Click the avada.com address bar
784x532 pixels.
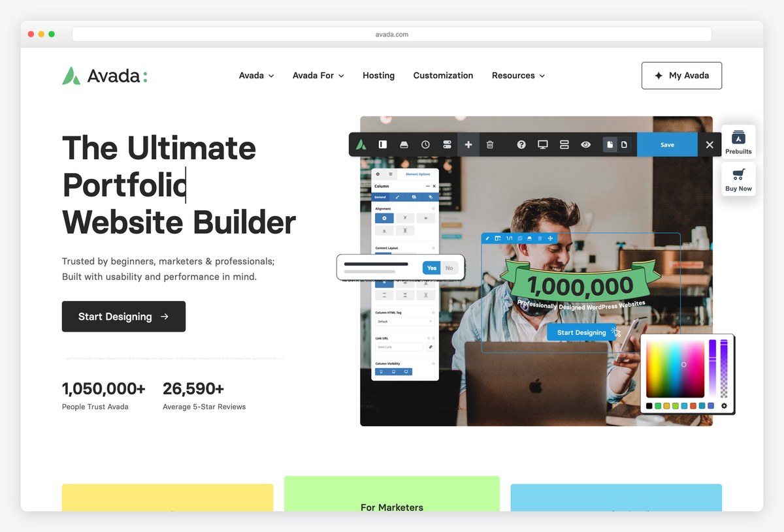click(392, 34)
